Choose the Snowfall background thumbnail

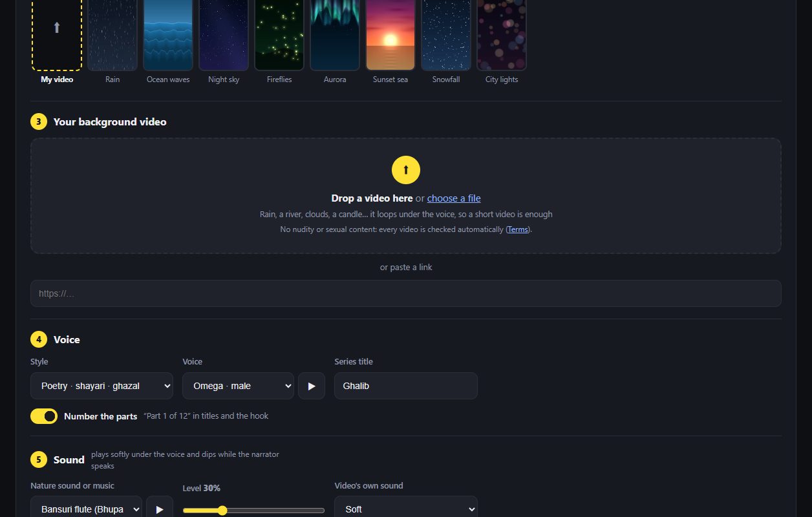click(x=446, y=35)
